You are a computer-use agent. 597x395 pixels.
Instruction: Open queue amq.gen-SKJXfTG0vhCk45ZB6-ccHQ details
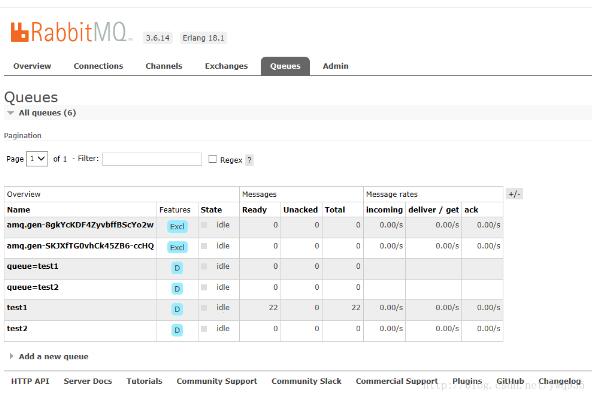click(x=80, y=246)
